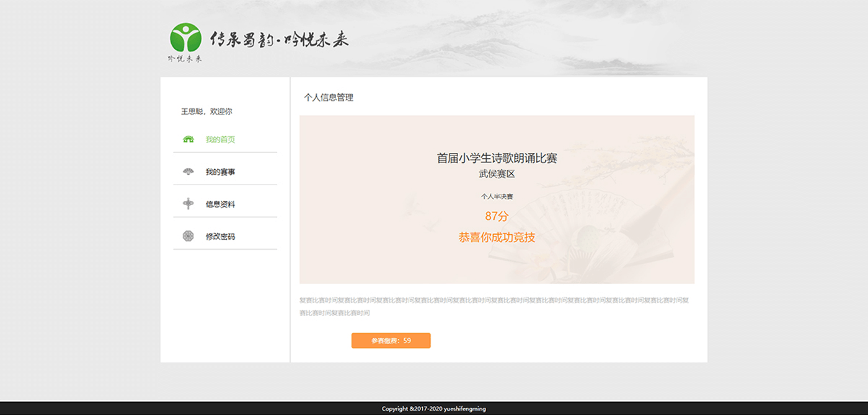Click the welcome text 王思聪，欢迎你
Screen dimensions: 868x415
[206, 111]
